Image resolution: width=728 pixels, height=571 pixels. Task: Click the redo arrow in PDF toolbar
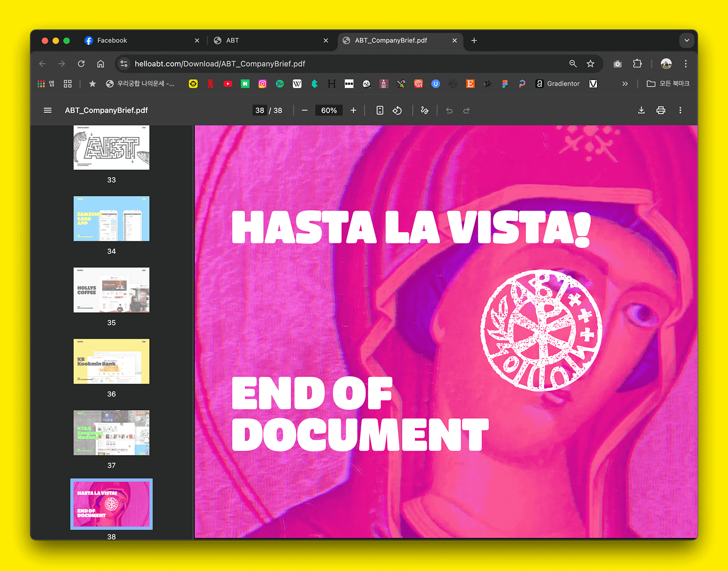466,110
